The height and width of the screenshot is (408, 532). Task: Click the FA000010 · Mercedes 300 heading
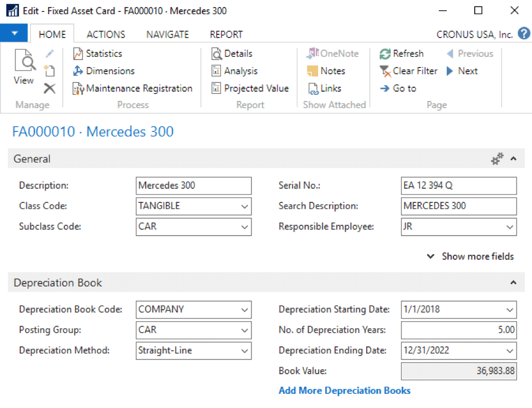tap(93, 131)
